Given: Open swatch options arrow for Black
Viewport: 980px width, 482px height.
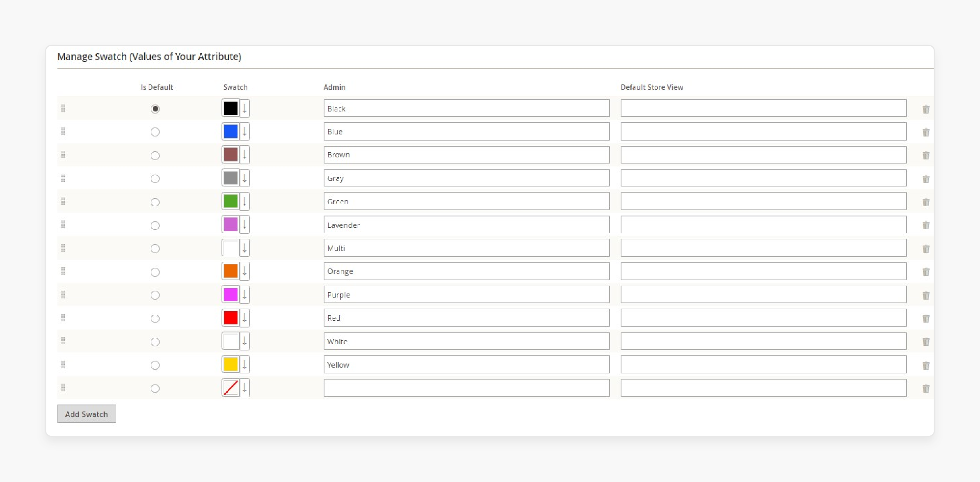Looking at the screenshot, I should (244, 108).
